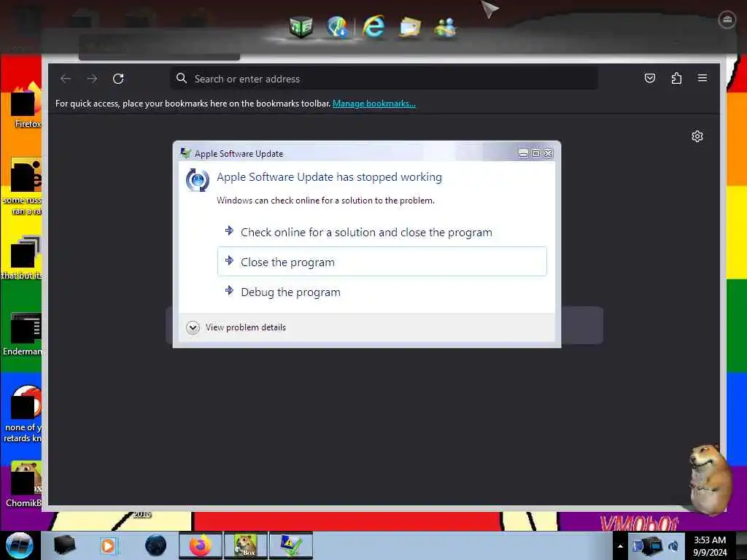The image size is (747, 560).
Task: Close the Apple Software Update dialog
Action: 549,153
